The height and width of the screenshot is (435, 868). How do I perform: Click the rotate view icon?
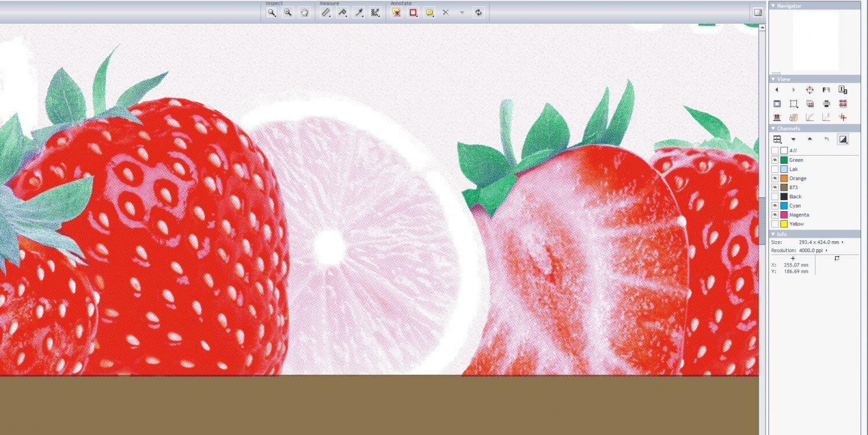[x=810, y=90]
